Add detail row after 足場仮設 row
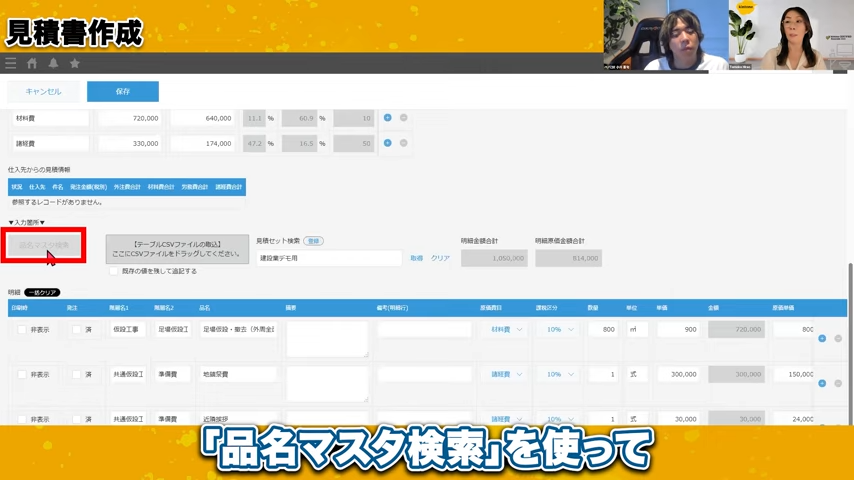The width and height of the screenshot is (854, 480). click(822, 338)
